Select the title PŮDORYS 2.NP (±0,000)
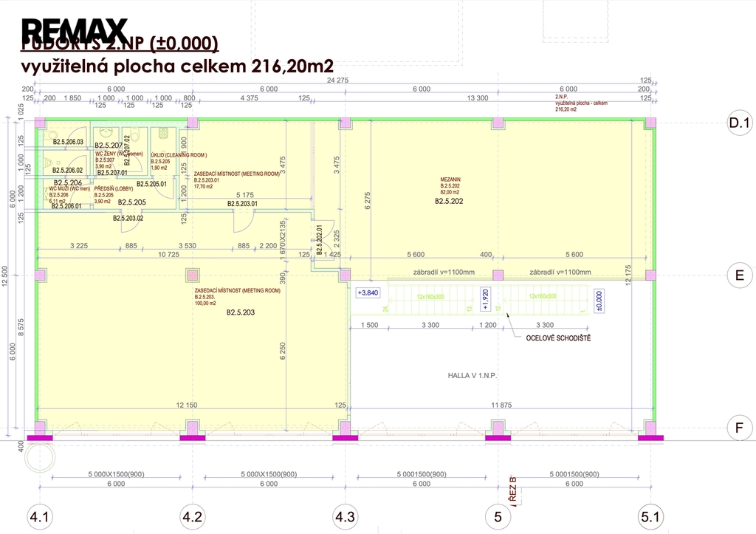Viewport: 756px width, 534px height. 120,44
